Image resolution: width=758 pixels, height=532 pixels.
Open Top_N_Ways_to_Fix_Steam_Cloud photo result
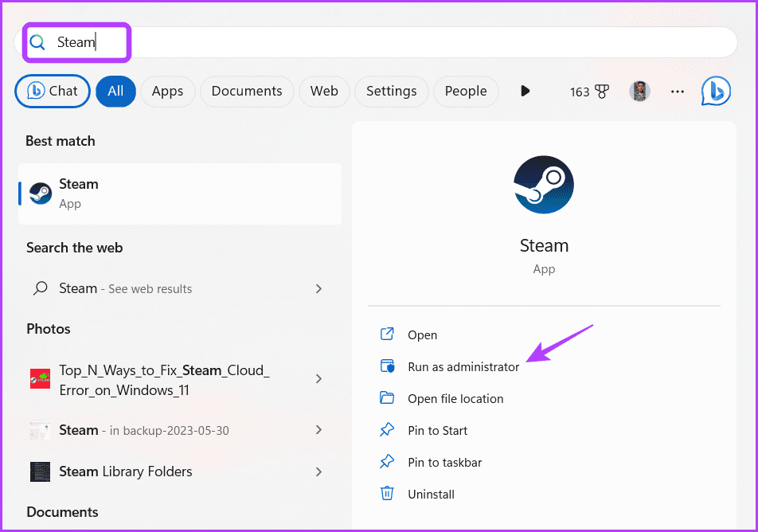[x=180, y=380]
